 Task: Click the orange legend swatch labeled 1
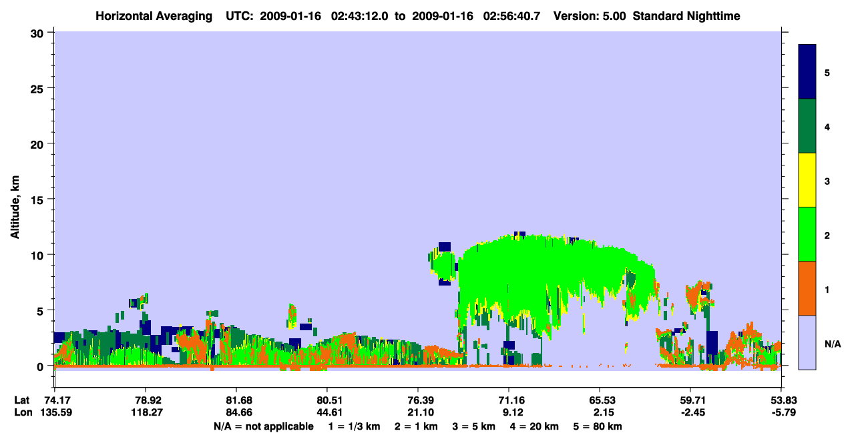(807, 288)
